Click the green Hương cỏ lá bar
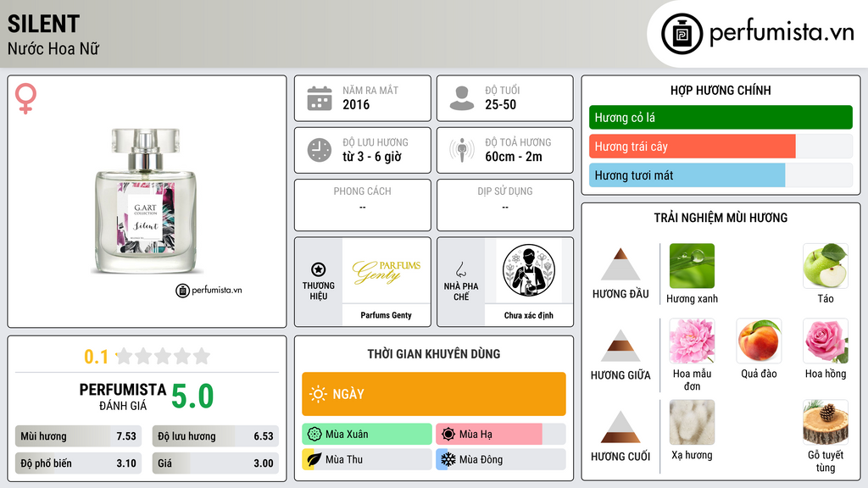Viewport: 868px width, 488px height. pyautogui.click(x=721, y=117)
